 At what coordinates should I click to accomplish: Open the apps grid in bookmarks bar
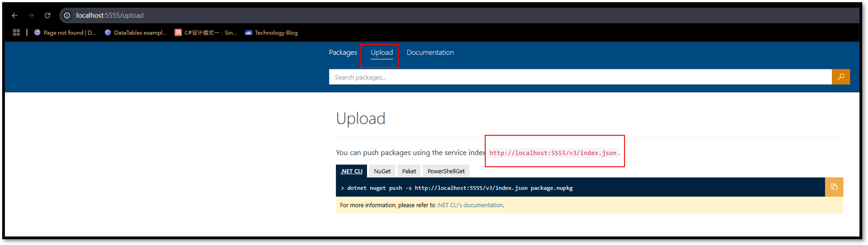pos(16,32)
